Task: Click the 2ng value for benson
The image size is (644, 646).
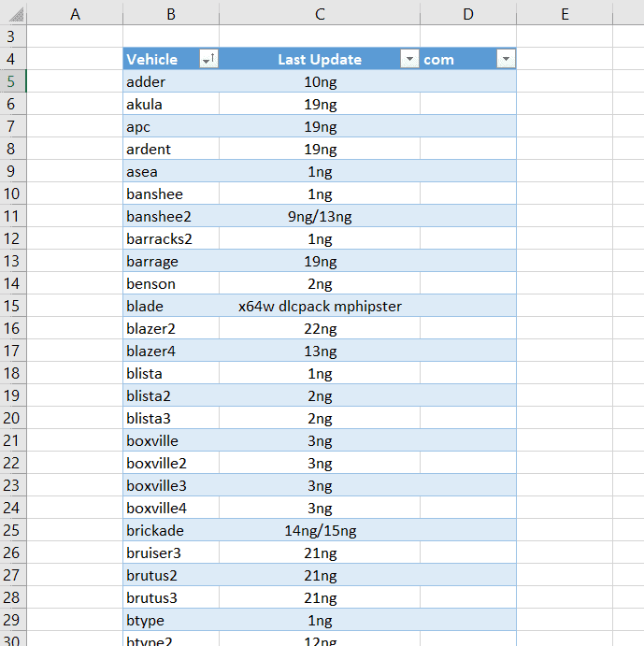Action: (320, 283)
